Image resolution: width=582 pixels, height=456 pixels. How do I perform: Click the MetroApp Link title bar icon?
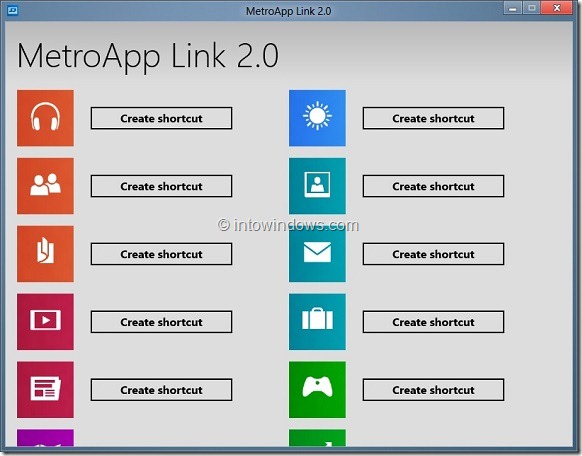[13, 10]
